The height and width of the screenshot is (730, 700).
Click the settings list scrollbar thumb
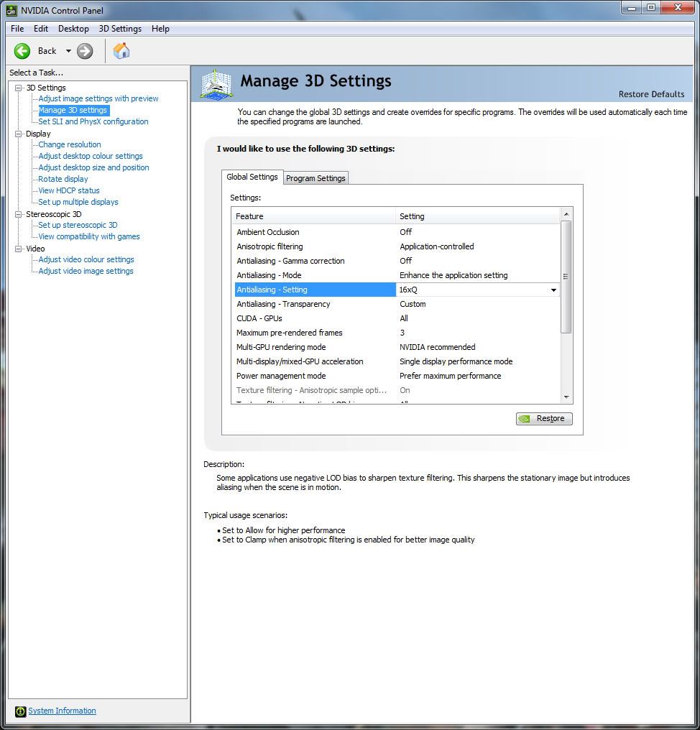click(x=566, y=277)
